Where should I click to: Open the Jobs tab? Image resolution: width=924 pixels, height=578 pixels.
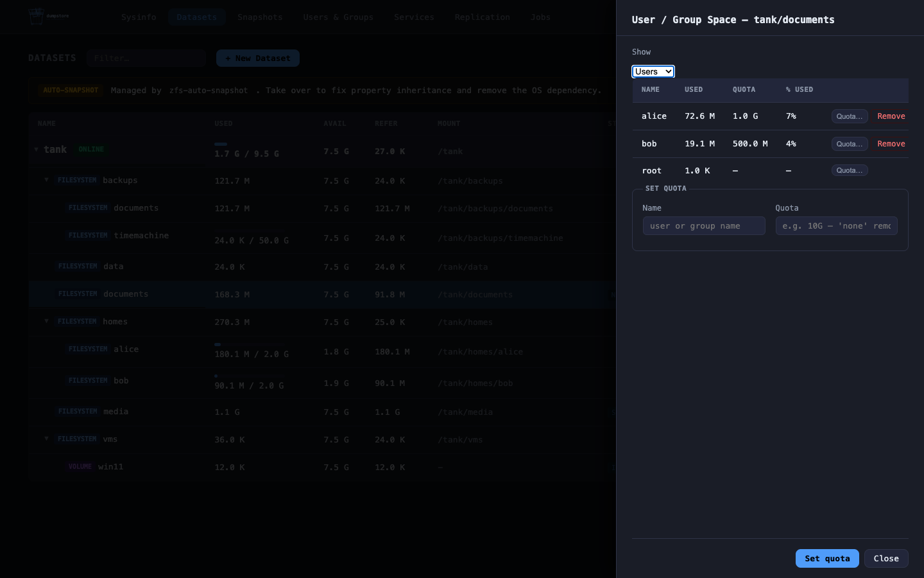(540, 17)
